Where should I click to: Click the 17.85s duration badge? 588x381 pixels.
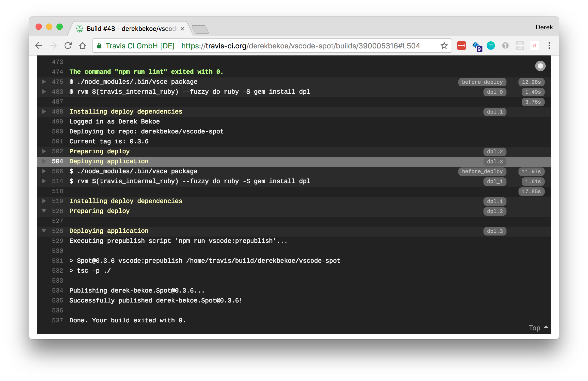(x=531, y=191)
